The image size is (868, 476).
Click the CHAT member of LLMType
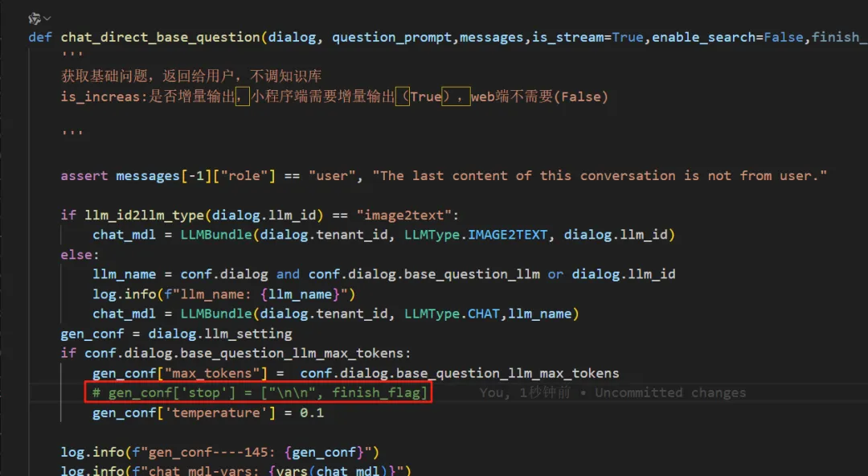pos(484,314)
